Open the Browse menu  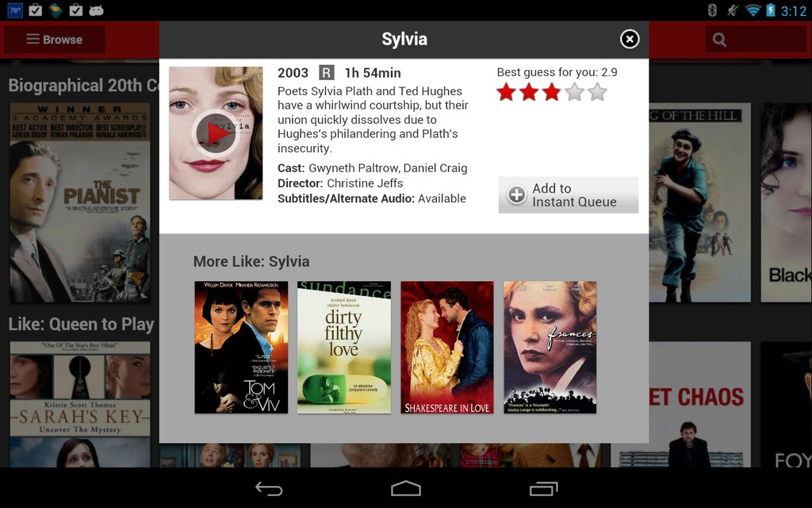point(55,40)
